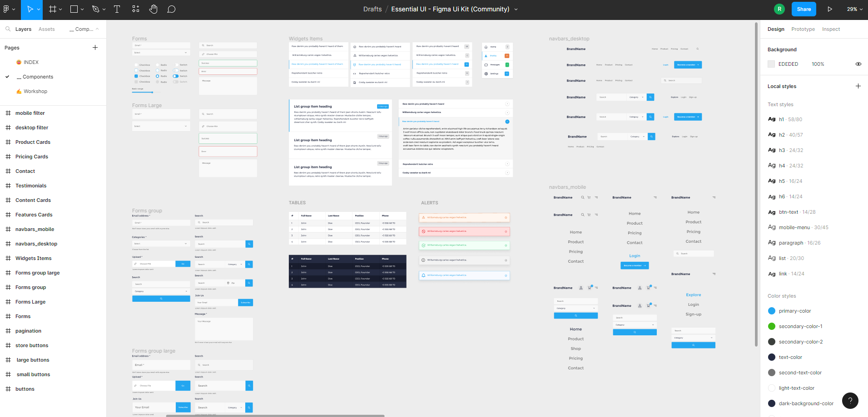Select the Hand tool
Image resolution: width=868 pixels, height=417 pixels.
pyautogui.click(x=153, y=9)
